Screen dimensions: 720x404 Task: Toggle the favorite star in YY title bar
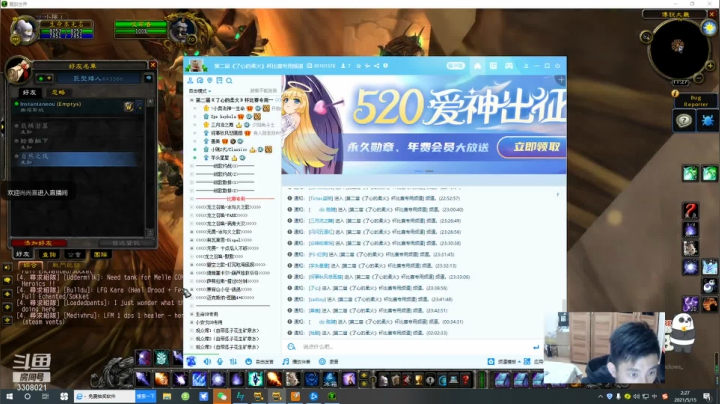tap(359, 66)
